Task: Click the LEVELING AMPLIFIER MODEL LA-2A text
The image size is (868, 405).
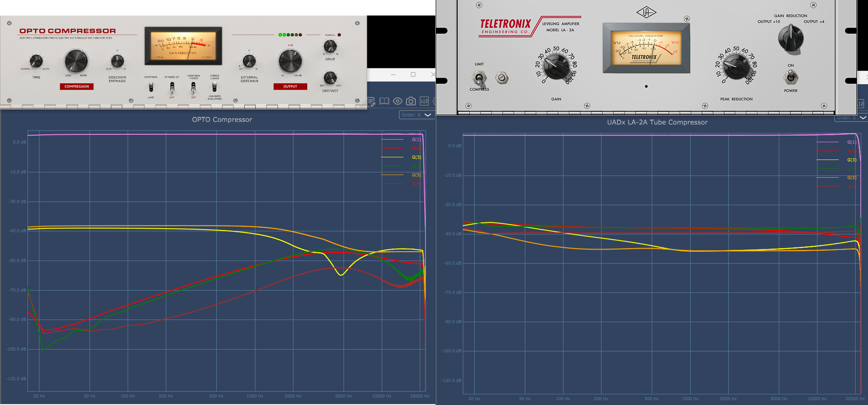Action: (x=561, y=27)
